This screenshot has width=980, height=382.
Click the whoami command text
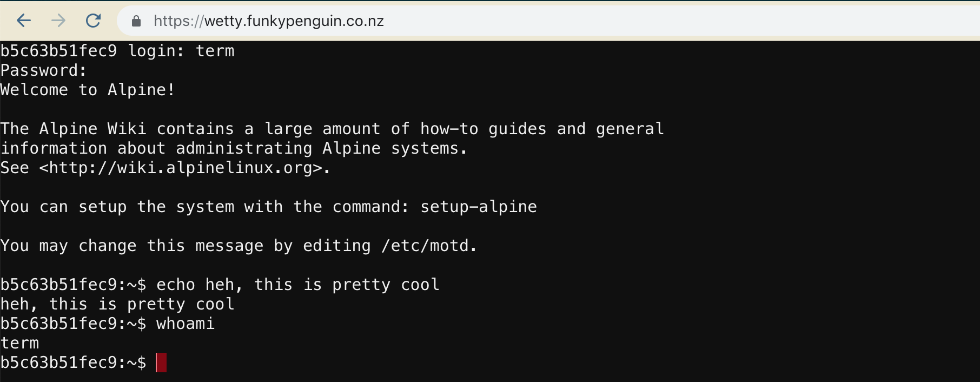coord(186,324)
